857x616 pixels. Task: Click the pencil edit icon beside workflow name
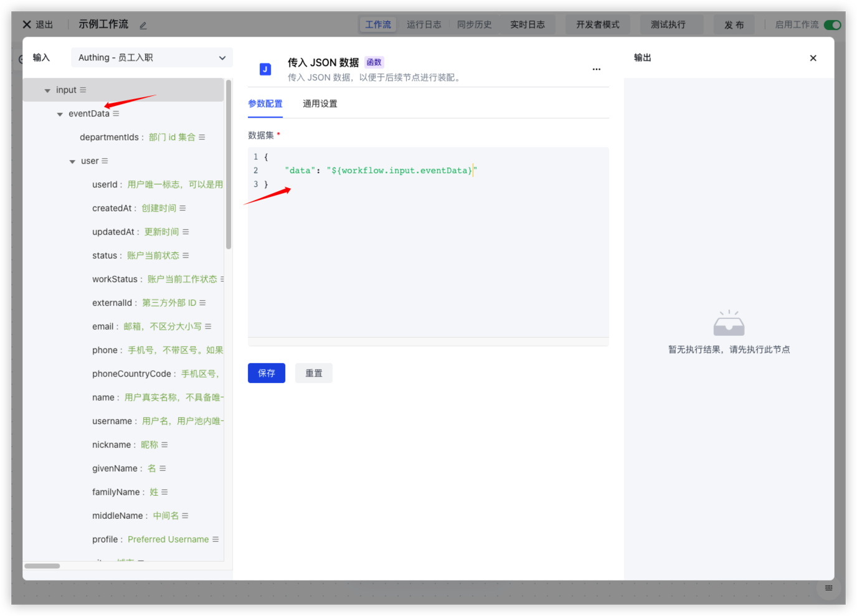pos(143,26)
